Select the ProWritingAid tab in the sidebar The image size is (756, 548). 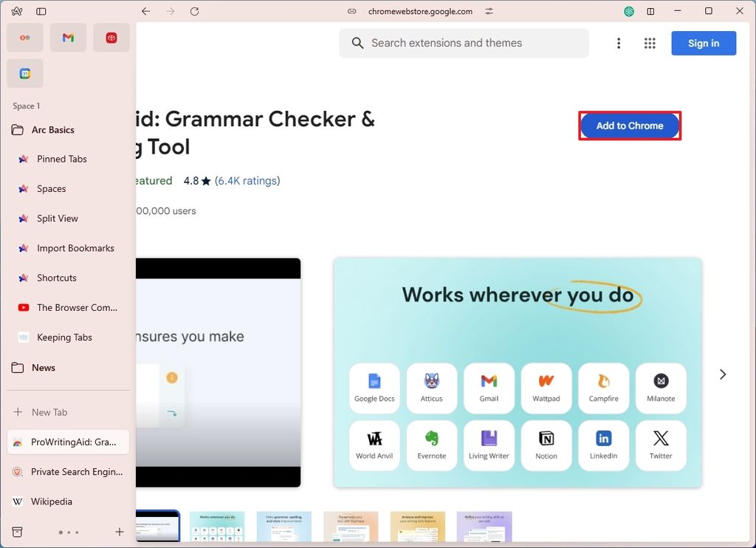[x=68, y=442]
